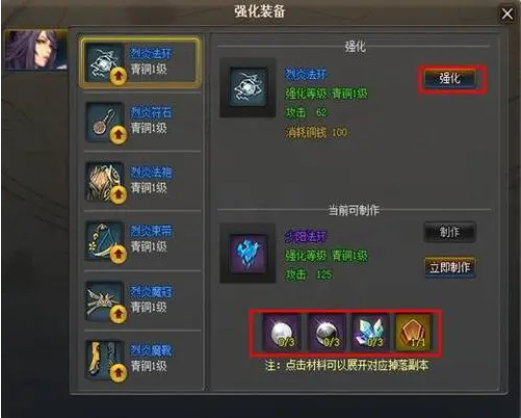521x418 pixels.
Task: Select the winged magic stone equipment icon
Action: click(x=105, y=301)
